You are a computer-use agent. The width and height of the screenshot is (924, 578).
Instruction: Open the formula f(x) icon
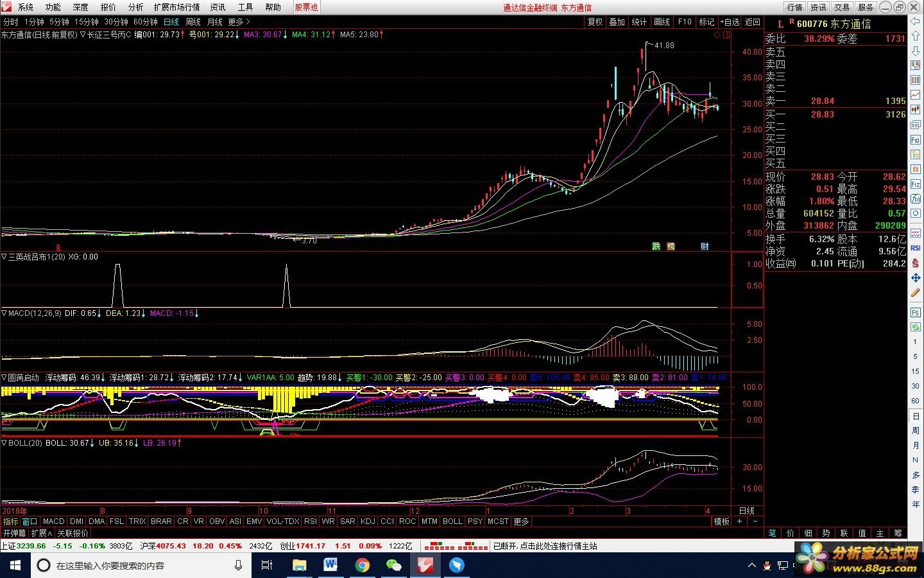coord(916,198)
